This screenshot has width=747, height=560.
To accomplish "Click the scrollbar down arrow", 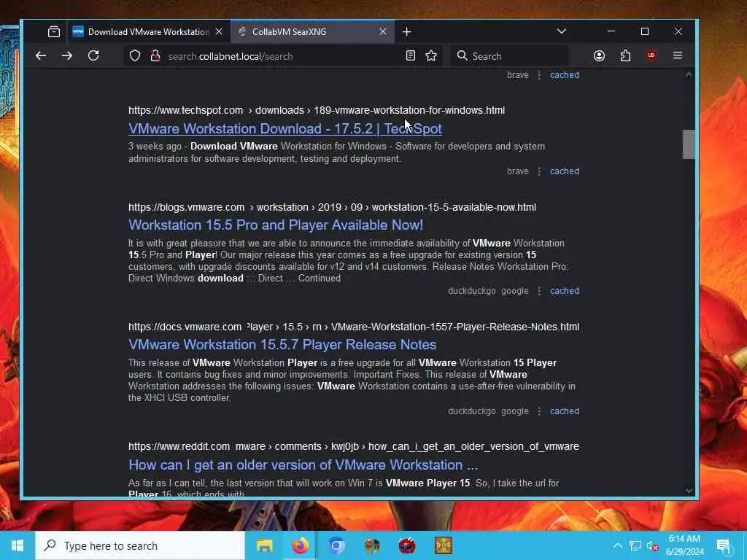I will coord(689,491).
